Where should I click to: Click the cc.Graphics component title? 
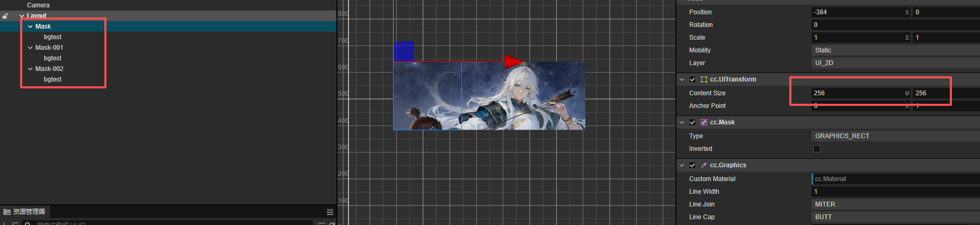[x=728, y=165]
